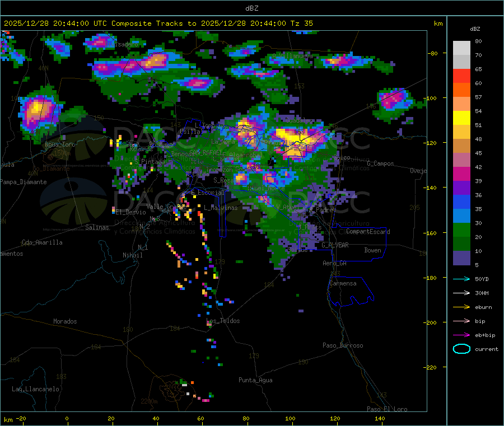
Task: Click the '80' value on the dBZ scale
Action: [478, 41]
